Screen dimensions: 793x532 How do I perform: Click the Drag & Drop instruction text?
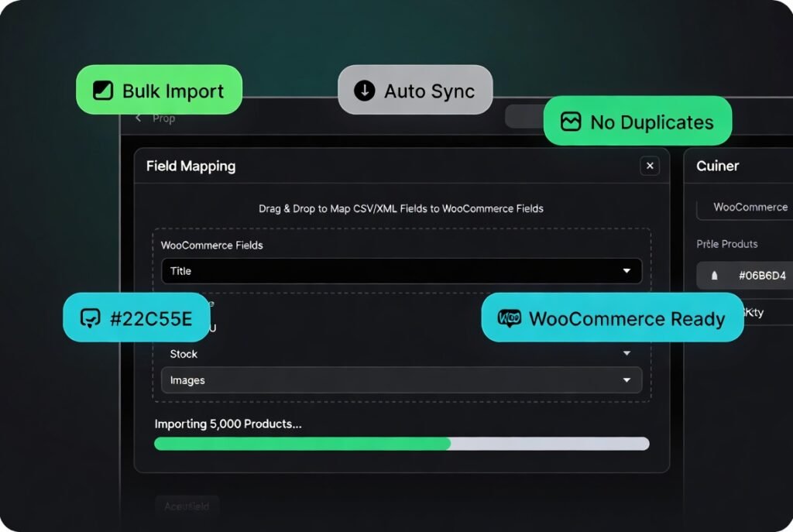tap(401, 208)
